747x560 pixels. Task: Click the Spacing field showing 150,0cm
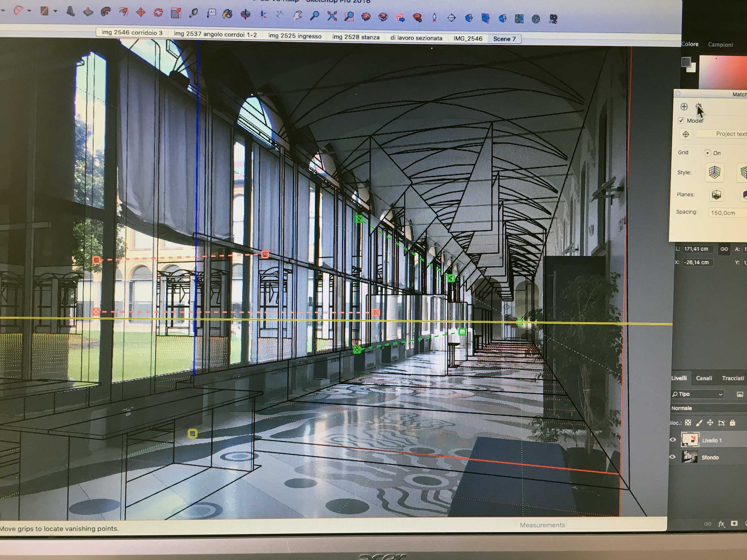tap(727, 213)
